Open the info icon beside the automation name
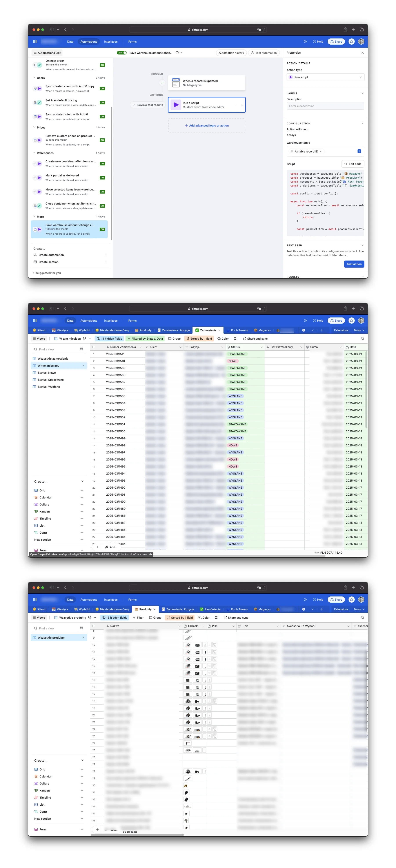This screenshot has width=396, height=868. (177, 53)
